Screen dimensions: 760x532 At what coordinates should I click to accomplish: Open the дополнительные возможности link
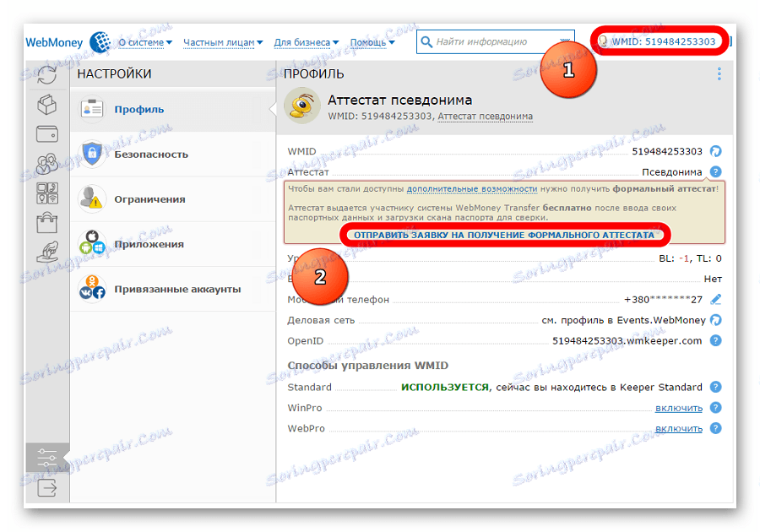coord(471,189)
